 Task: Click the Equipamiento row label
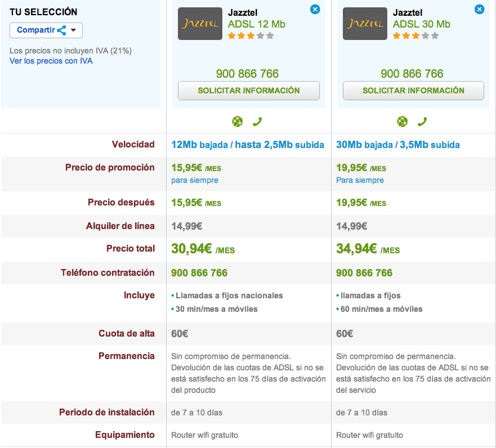pos(124,434)
